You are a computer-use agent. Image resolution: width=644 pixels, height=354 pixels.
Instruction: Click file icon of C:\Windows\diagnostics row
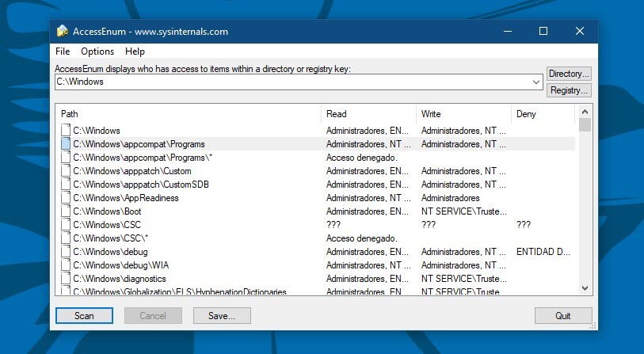(66, 279)
